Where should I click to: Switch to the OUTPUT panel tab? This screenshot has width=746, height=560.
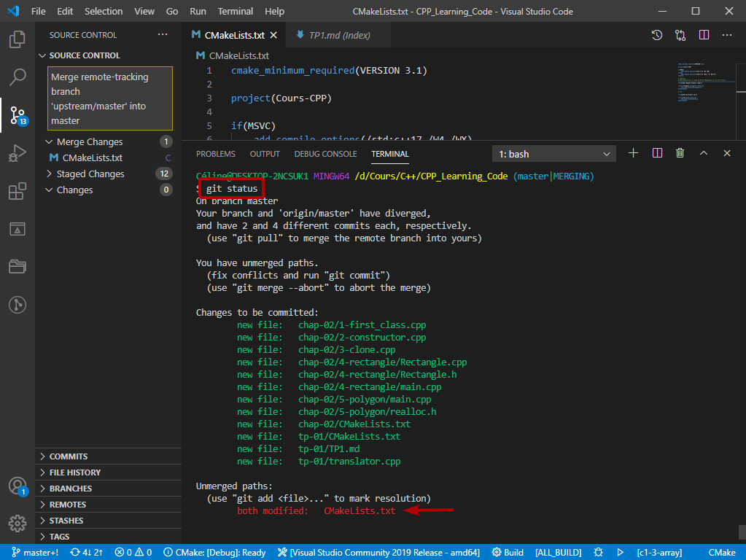(x=265, y=154)
